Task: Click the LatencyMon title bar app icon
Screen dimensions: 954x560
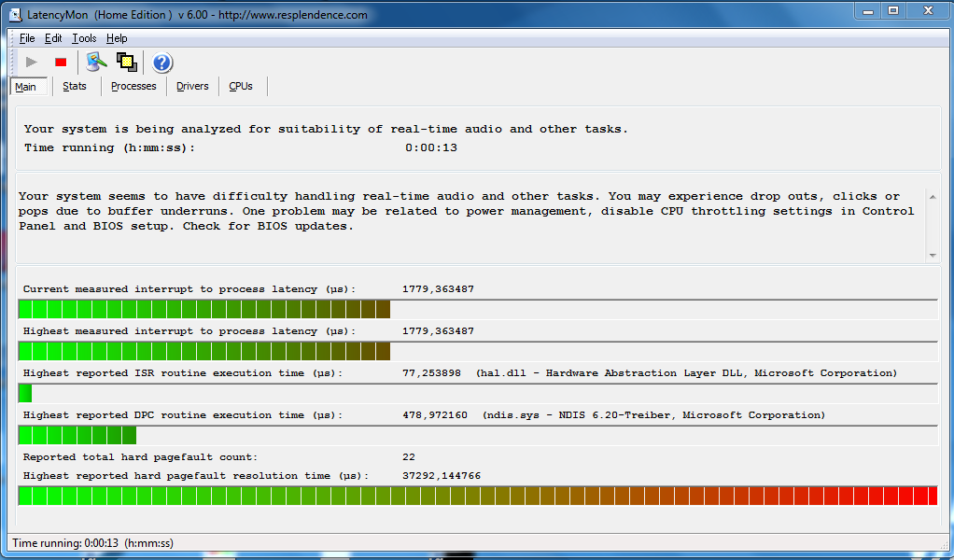Action: tap(16, 15)
